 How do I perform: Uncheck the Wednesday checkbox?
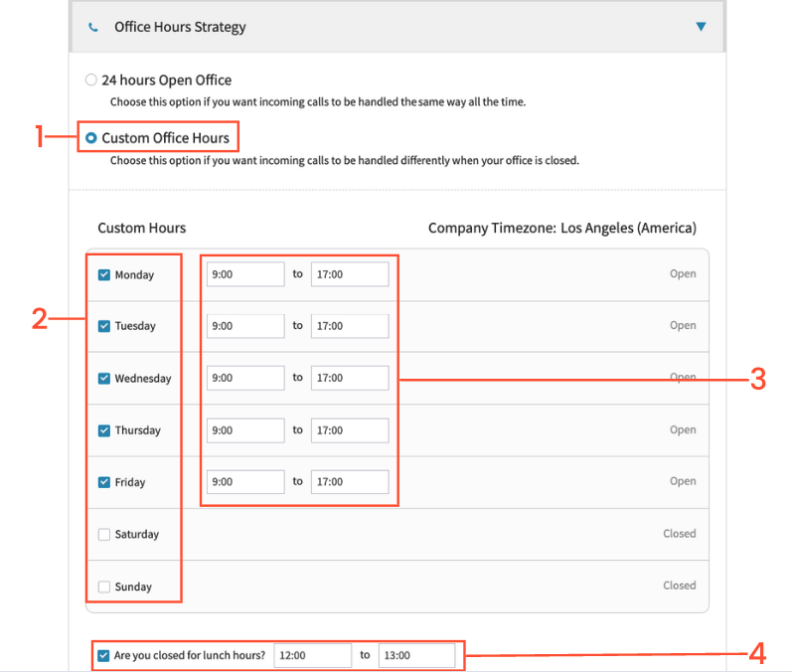(x=104, y=379)
